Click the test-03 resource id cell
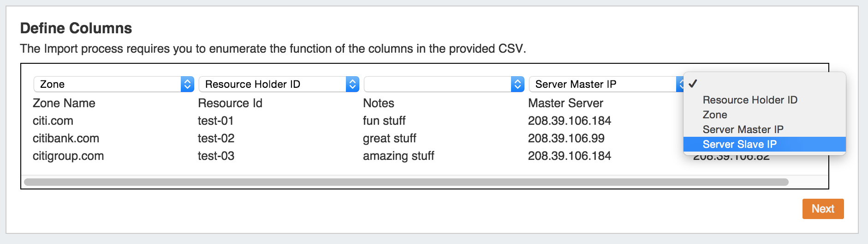Viewport: 868px width, 244px height. [216, 156]
